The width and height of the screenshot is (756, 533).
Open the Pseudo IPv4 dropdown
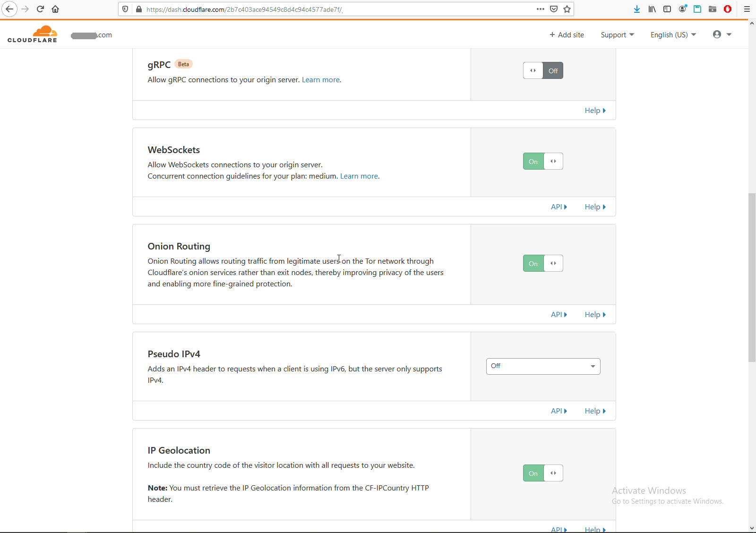pyautogui.click(x=543, y=366)
